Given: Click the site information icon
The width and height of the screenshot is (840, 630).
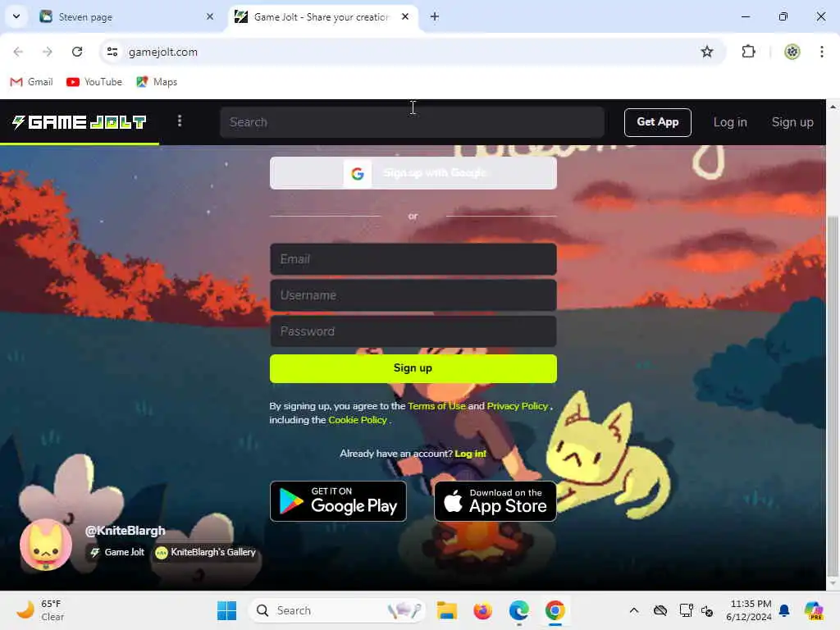Looking at the screenshot, I should [112, 52].
